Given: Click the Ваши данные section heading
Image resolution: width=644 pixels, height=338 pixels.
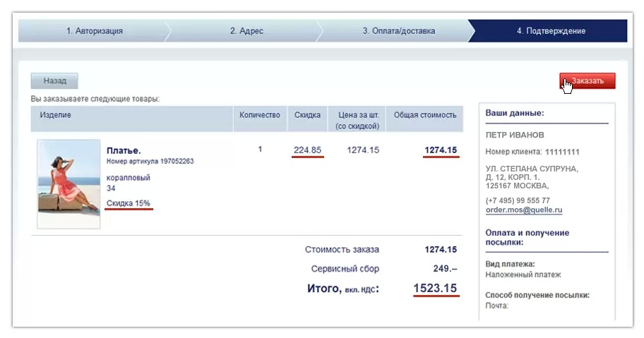Looking at the screenshot, I should [515, 113].
